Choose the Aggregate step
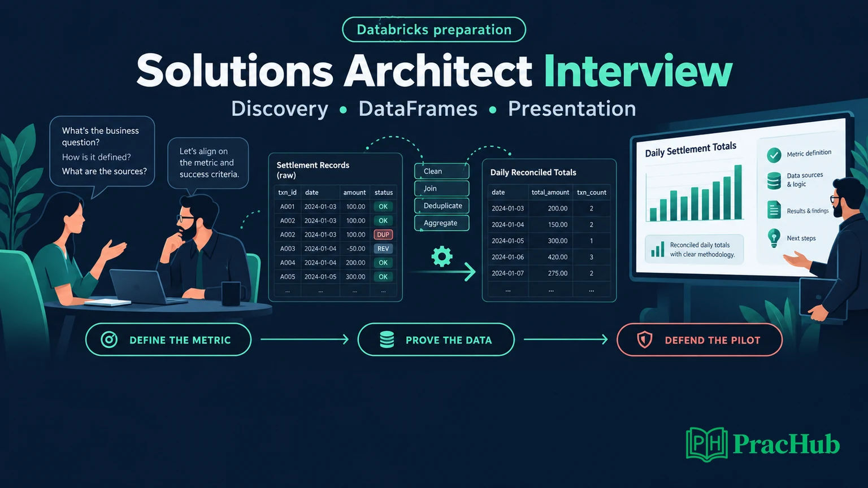 coord(442,223)
